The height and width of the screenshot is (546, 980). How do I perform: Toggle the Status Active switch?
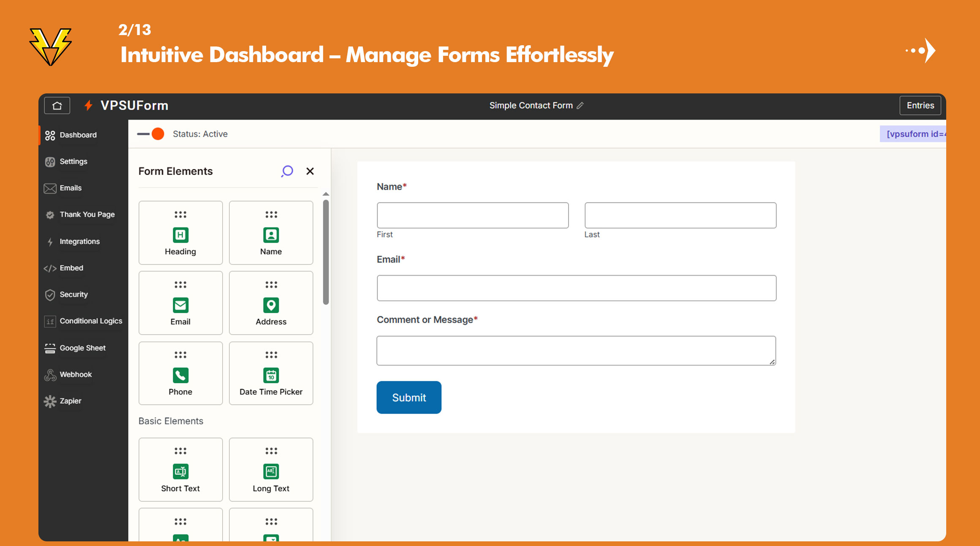[x=151, y=134]
